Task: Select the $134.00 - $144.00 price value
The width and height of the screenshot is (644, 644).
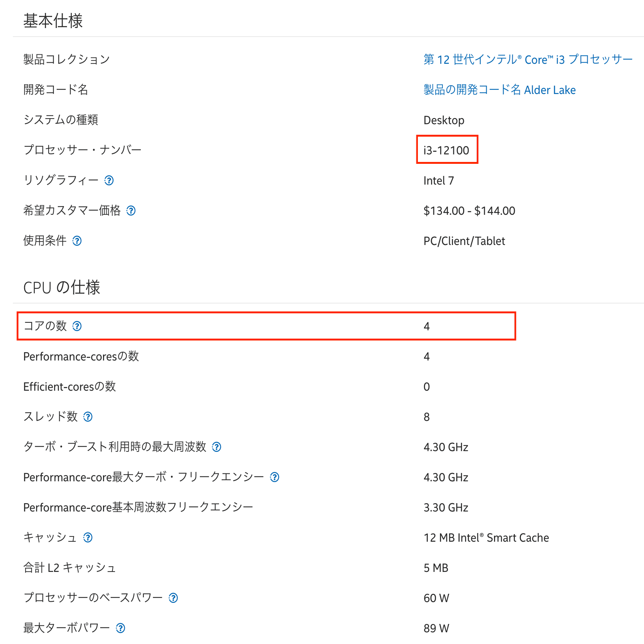Action: coord(469,211)
